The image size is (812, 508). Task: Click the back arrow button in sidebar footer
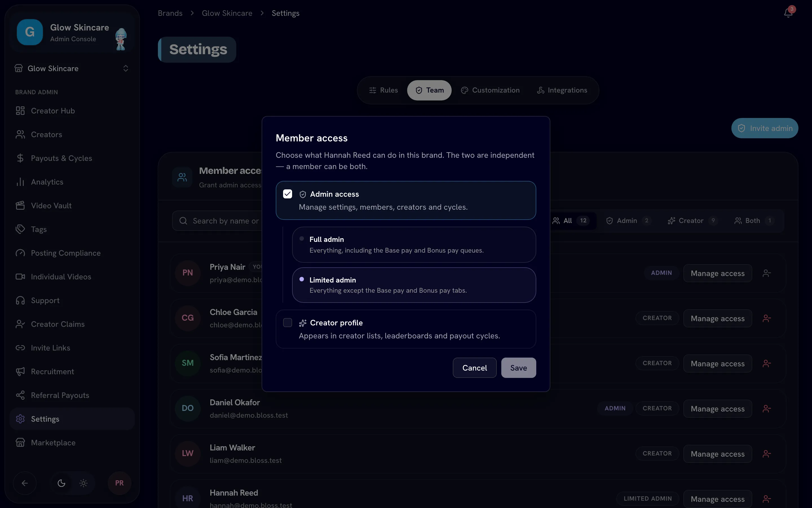click(25, 483)
